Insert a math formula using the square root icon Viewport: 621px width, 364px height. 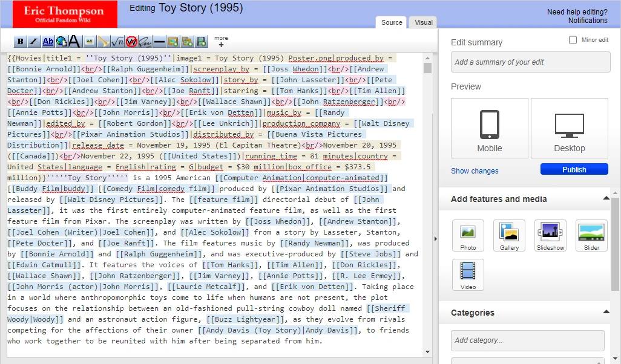point(117,41)
